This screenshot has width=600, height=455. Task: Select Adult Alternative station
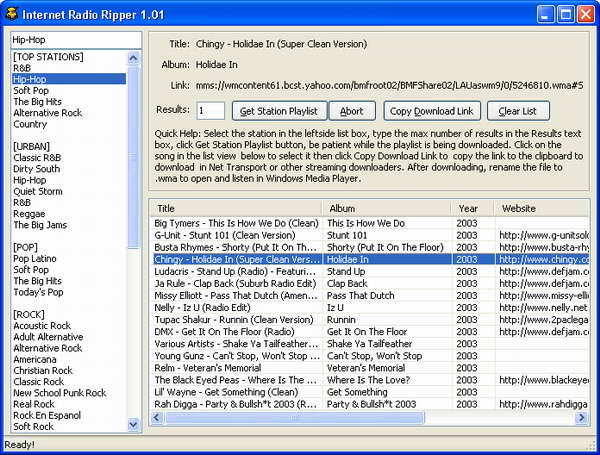48,337
